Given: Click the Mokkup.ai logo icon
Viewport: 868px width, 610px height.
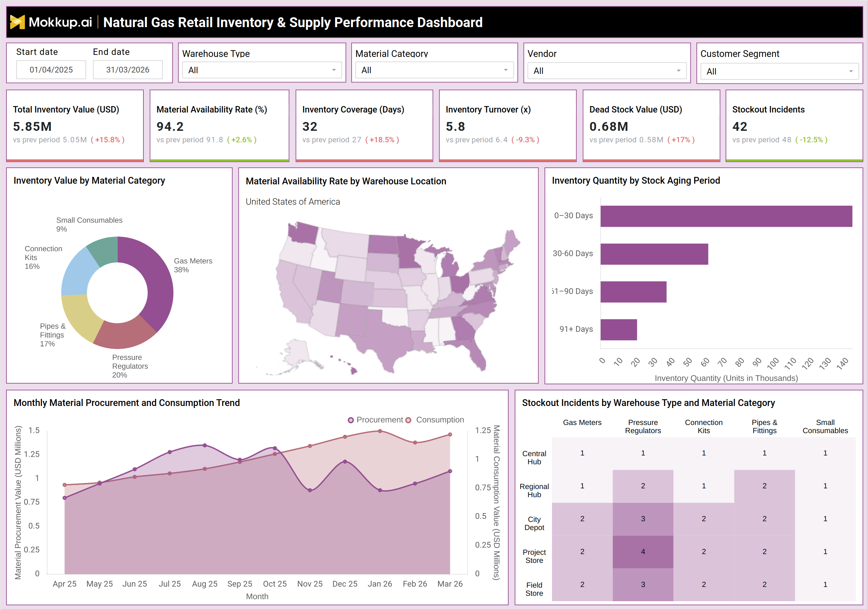Looking at the screenshot, I should coord(17,22).
